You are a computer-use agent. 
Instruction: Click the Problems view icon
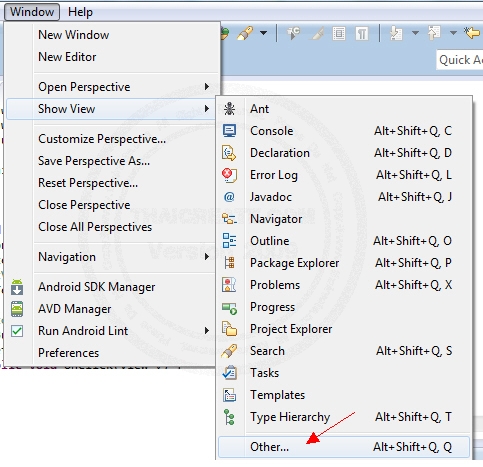229,285
